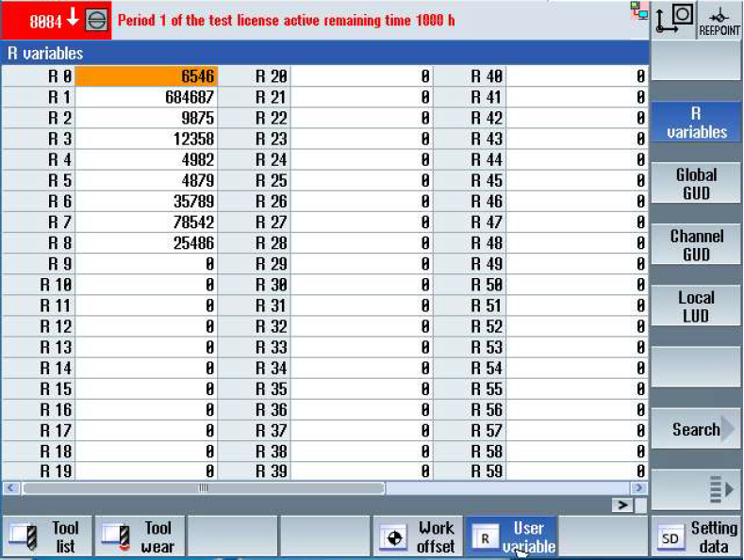The width and height of the screenshot is (744, 560).
Task: Select the R 4 value 4982
Action: coord(146,159)
